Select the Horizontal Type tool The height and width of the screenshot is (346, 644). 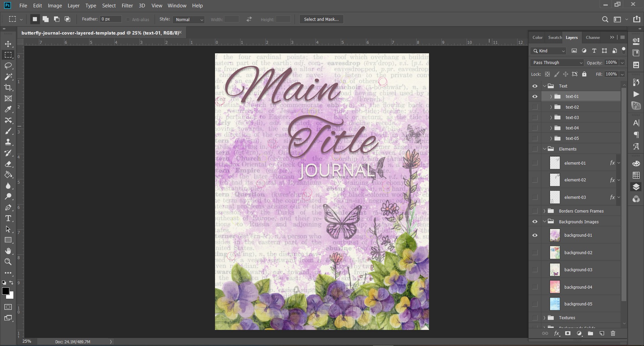tap(8, 218)
